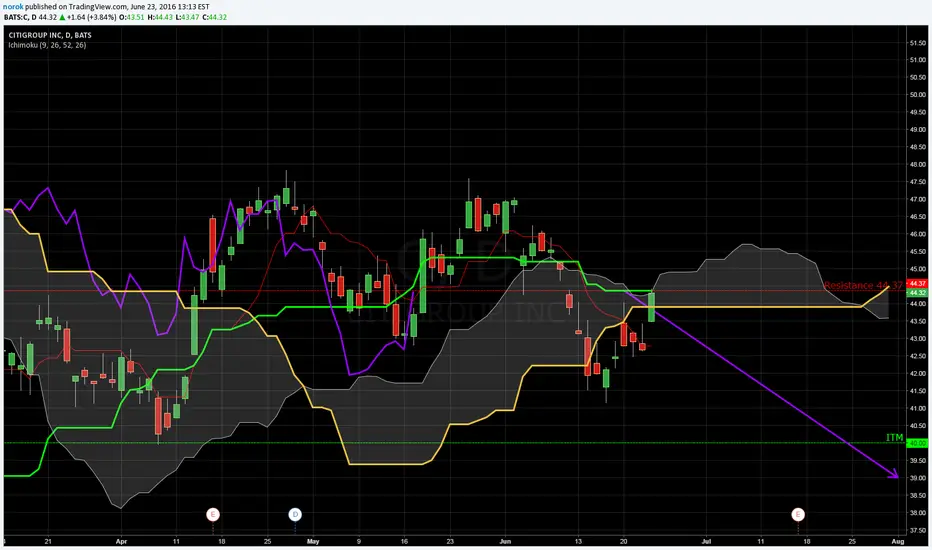932x550 pixels.
Task: Click the '43.00' price axis label
Action: click(x=918, y=339)
